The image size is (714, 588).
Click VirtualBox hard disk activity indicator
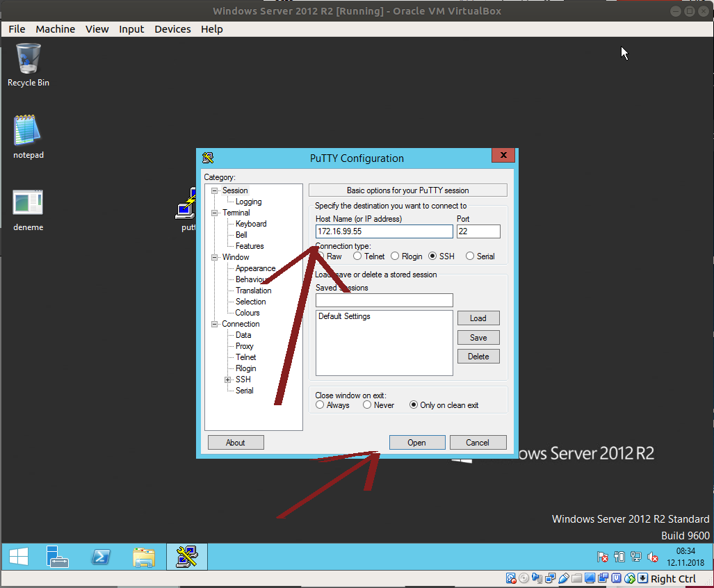511,578
